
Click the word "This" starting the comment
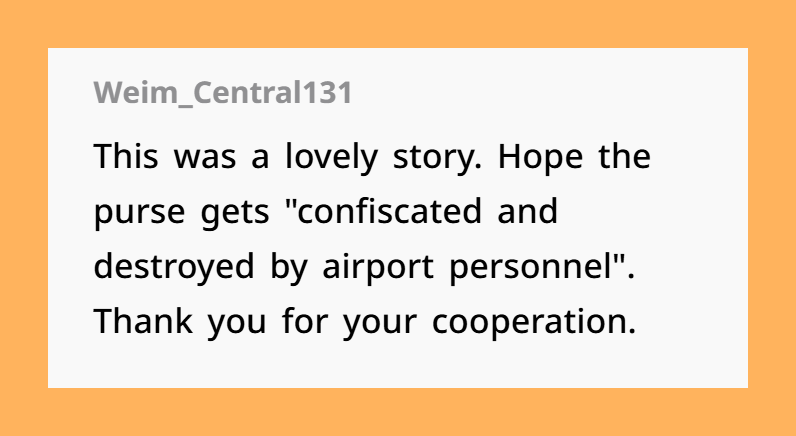126,156
